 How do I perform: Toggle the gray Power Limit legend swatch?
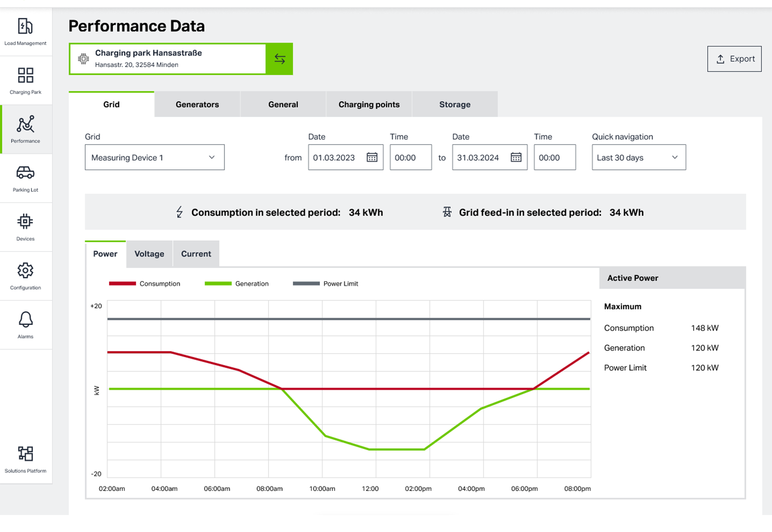click(306, 284)
